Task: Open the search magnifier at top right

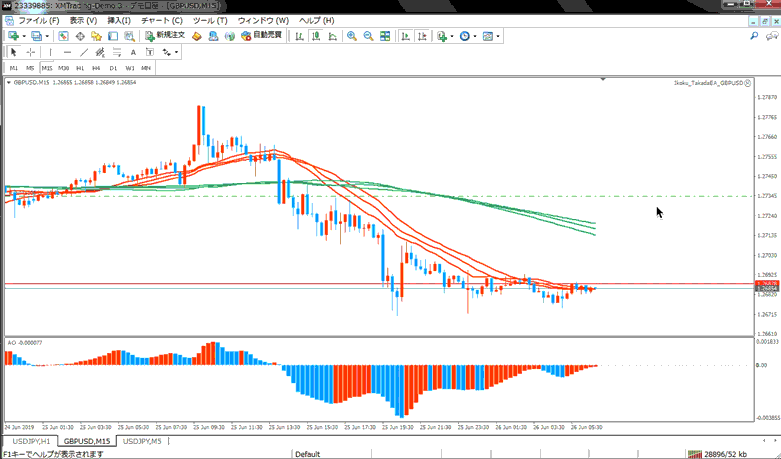Action: point(754,36)
